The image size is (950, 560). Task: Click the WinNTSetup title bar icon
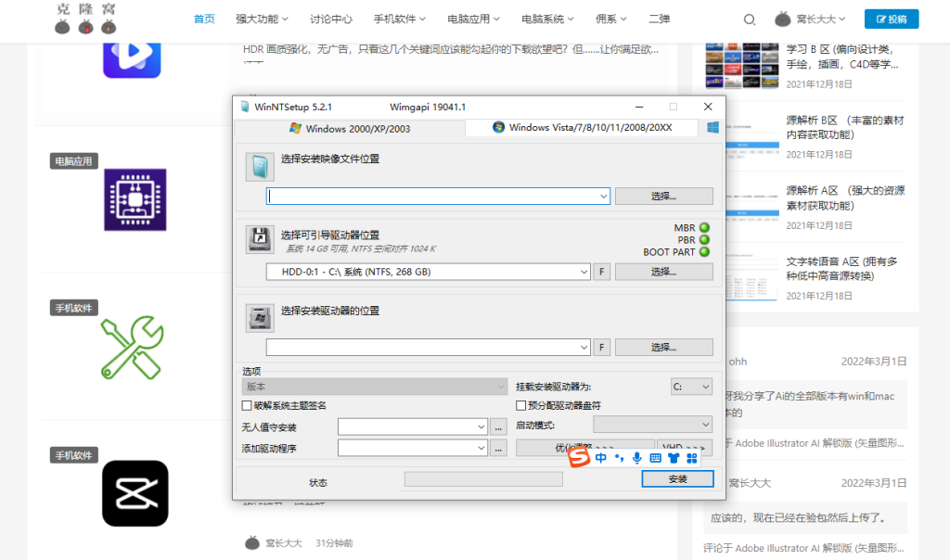(245, 108)
